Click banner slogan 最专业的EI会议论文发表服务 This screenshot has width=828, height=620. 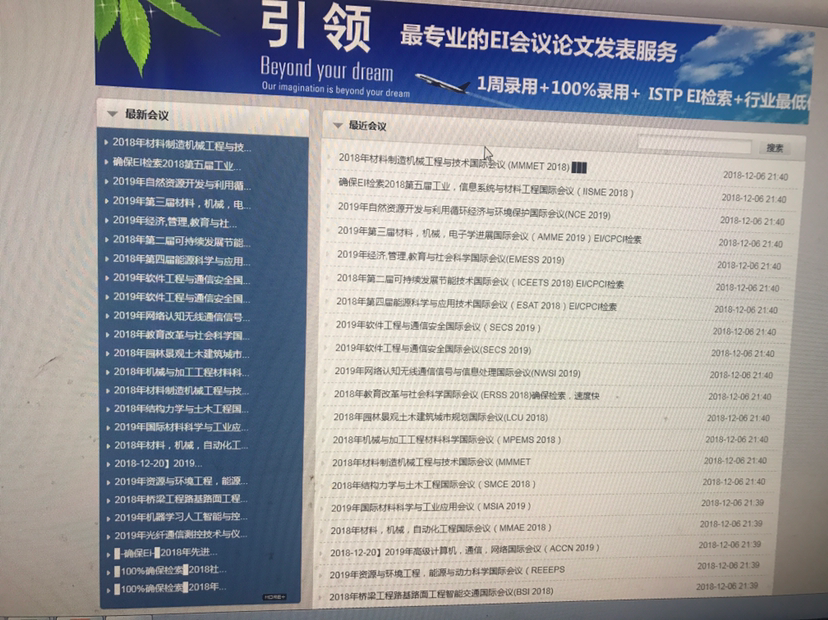point(538,43)
